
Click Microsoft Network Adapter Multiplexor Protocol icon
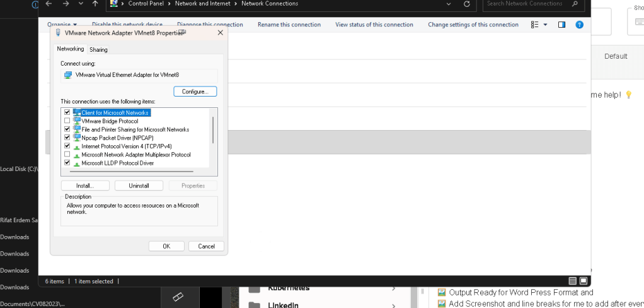(77, 155)
